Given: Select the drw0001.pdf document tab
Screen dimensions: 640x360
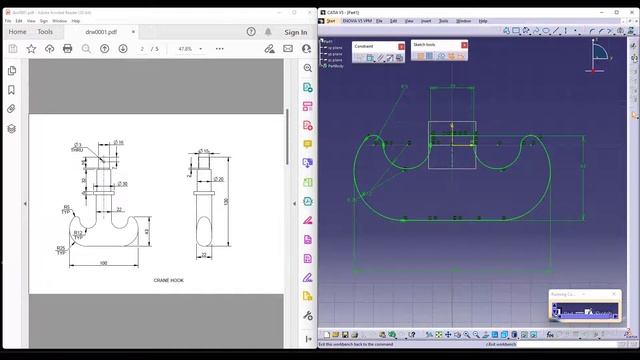Looking at the screenshot, I should [x=101, y=32].
